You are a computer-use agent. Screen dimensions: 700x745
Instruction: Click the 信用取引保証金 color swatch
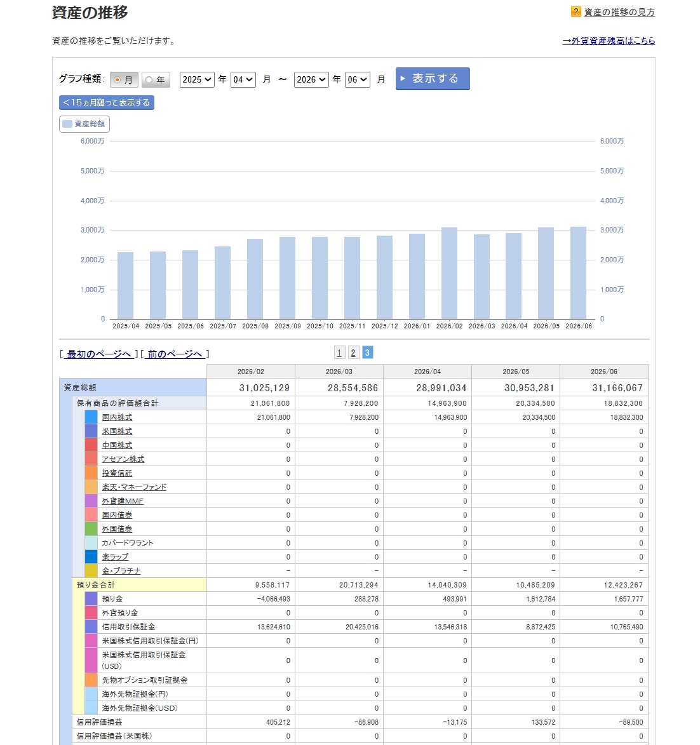click(x=91, y=627)
